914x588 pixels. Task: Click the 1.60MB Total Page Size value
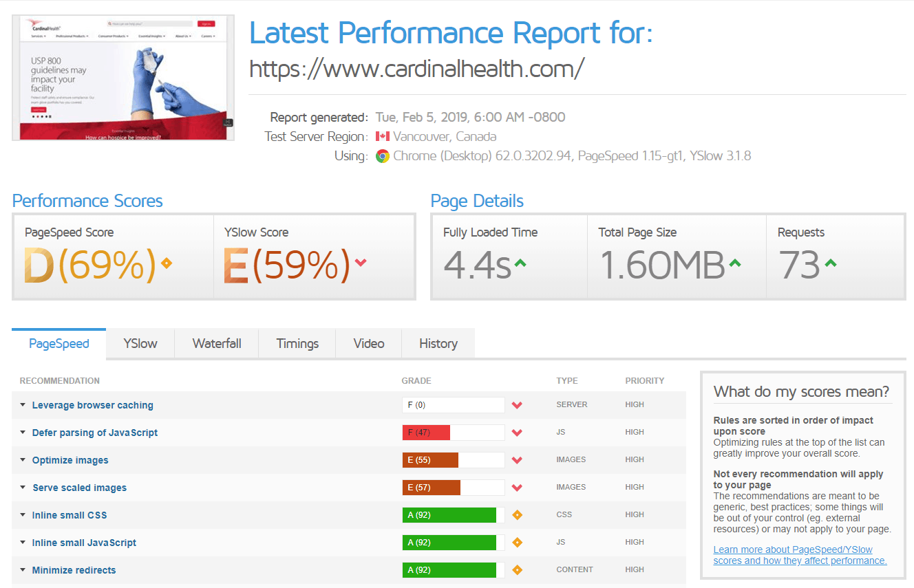[662, 265]
